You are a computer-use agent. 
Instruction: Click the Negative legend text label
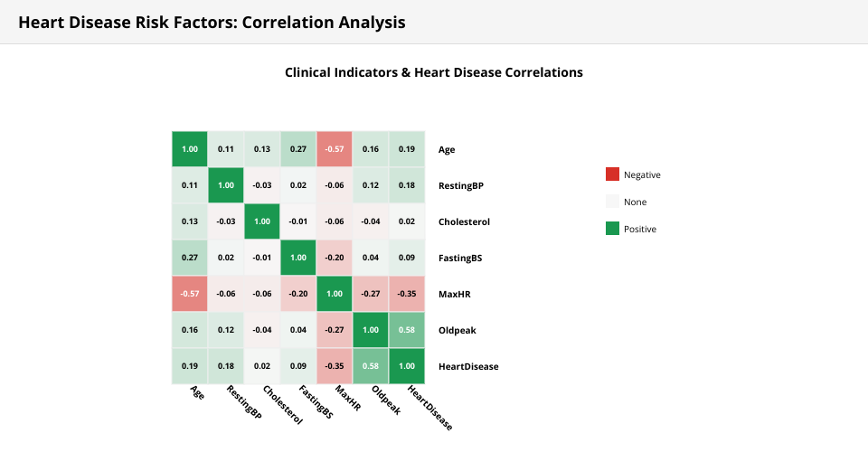(642, 174)
